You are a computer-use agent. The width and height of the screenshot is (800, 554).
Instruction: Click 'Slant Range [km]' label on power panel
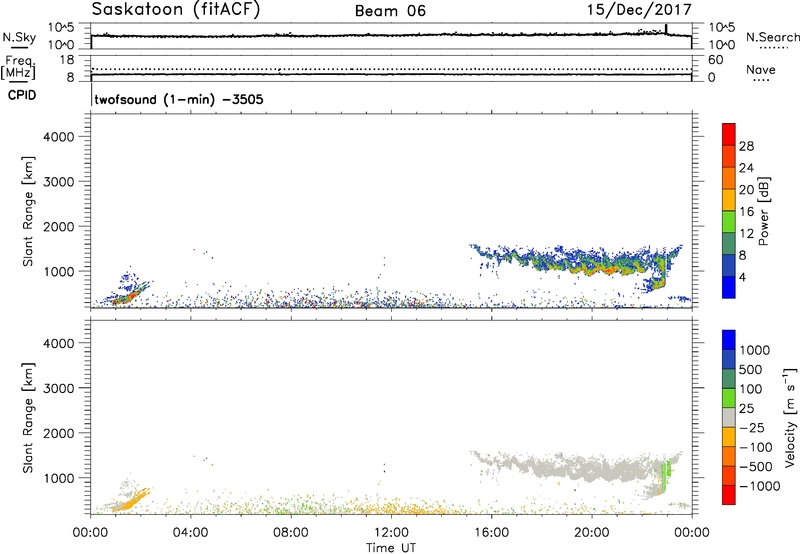28,212
